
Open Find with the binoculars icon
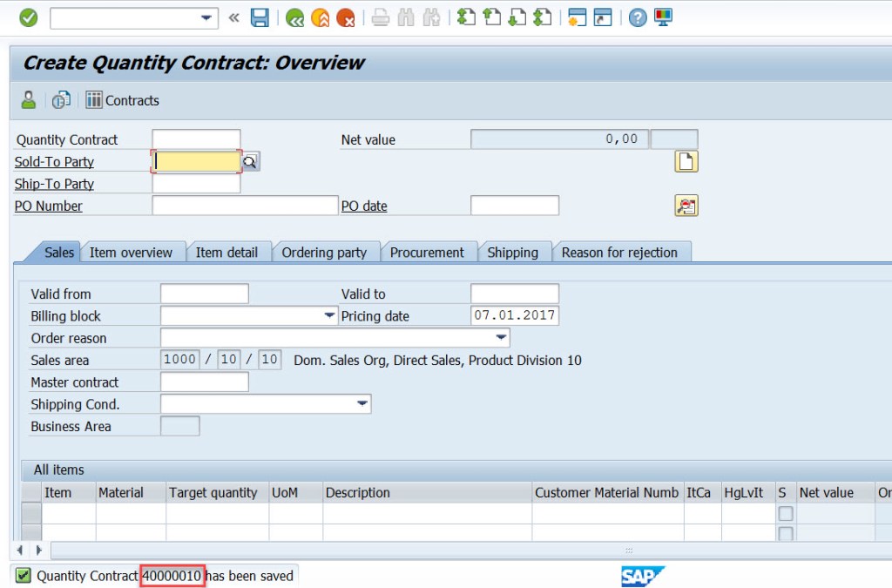coord(405,19)
